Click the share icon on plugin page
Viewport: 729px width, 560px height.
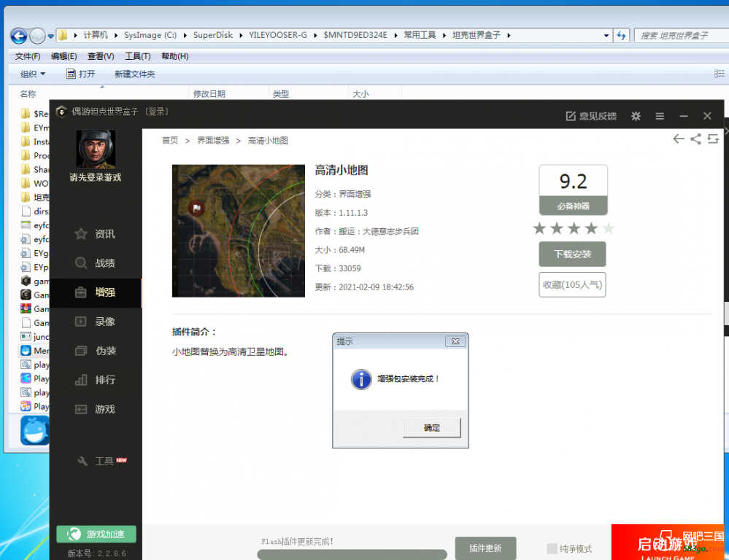(x=696, y=139)
